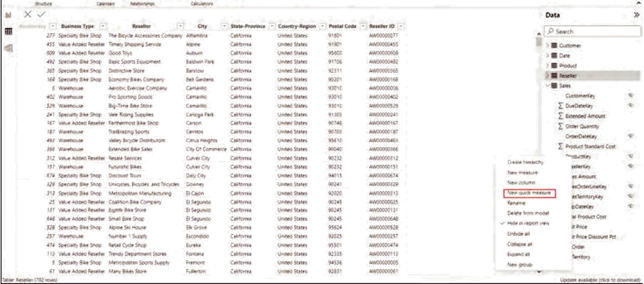Open Country-Region column filter dropdown
Screen dimensions: 644x284
click(x=322, y=26)
